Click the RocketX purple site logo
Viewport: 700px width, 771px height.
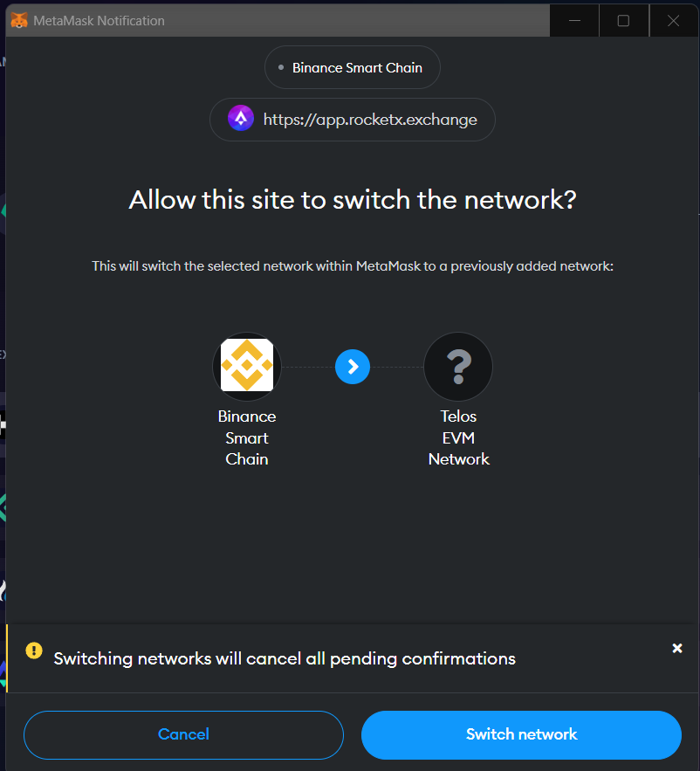(241, 119)
